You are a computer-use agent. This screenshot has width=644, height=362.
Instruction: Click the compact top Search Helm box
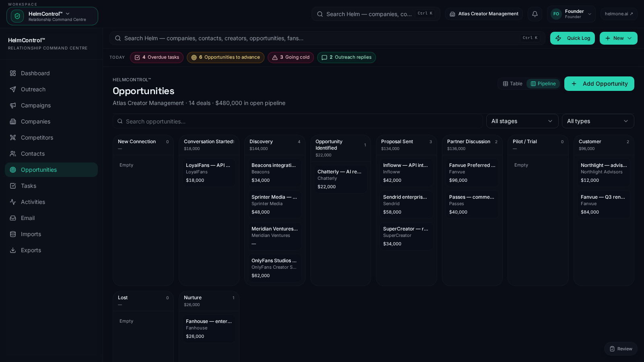tap(376, 14)
